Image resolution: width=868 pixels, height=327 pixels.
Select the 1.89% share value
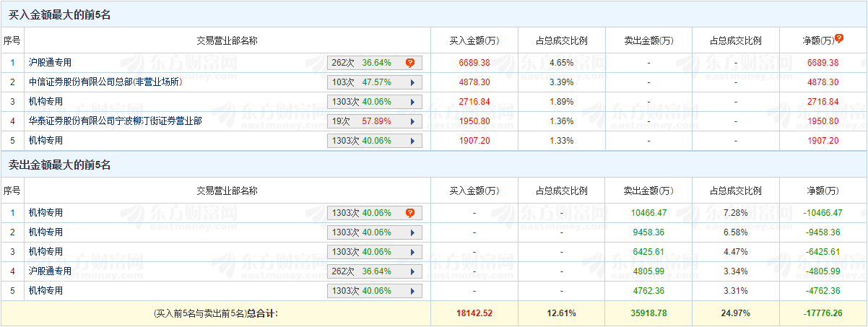[561, 102]
